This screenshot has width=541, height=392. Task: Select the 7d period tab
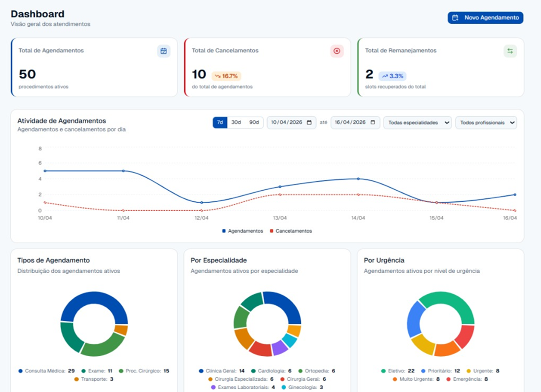(220, 122)
